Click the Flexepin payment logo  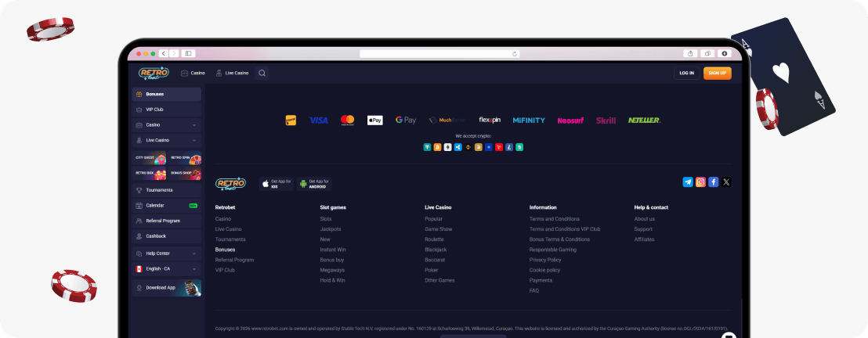tap(490, 120)
